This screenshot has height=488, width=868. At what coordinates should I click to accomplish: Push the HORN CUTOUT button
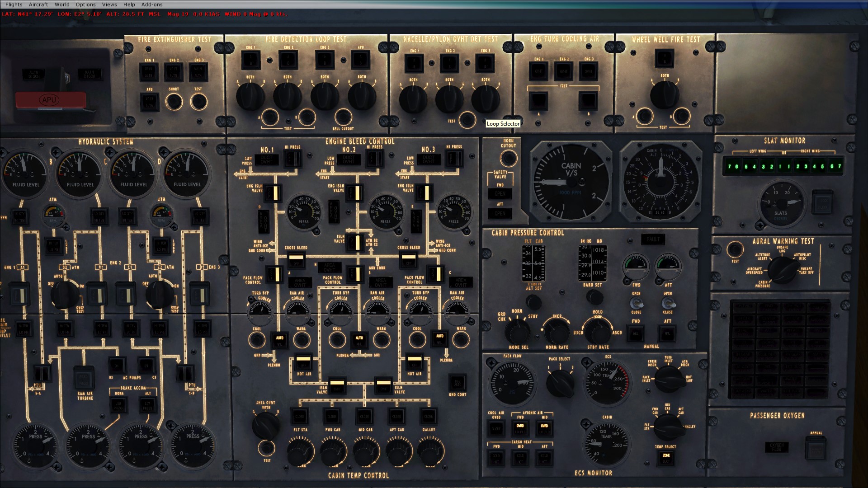(x=509, y=159)
